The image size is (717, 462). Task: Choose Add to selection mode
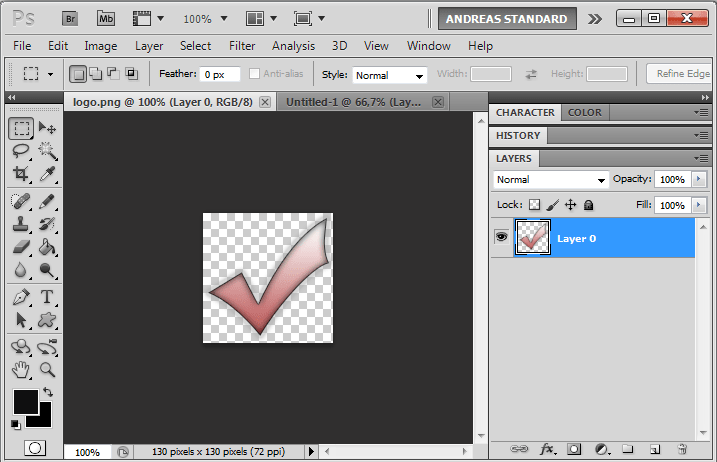96,74
